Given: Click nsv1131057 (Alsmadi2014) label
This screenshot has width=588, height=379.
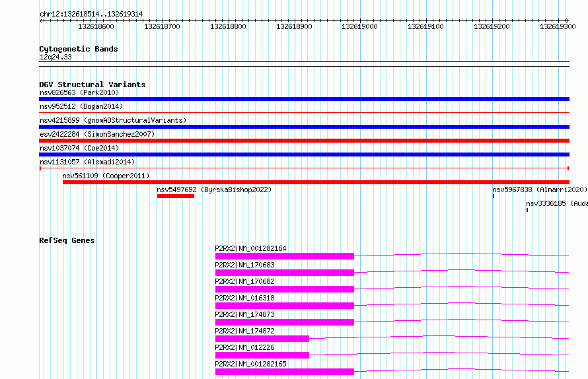Looking at the screenshot, I should pyautogui.click(x=87, y=162).
